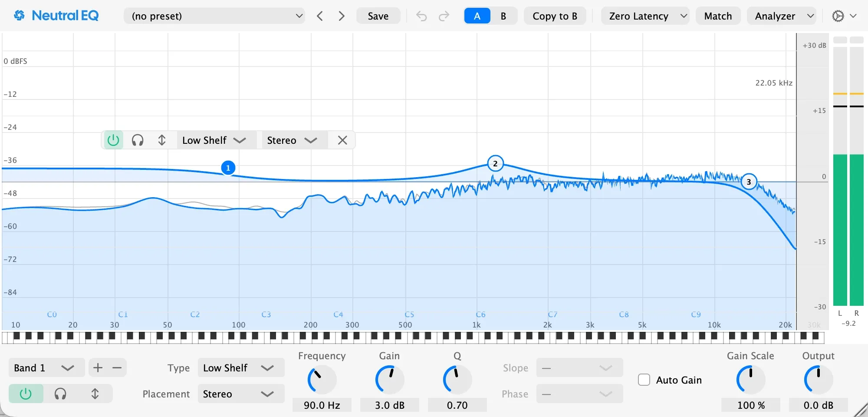Enable the Auto Gain checkbox

pos(644,380)
